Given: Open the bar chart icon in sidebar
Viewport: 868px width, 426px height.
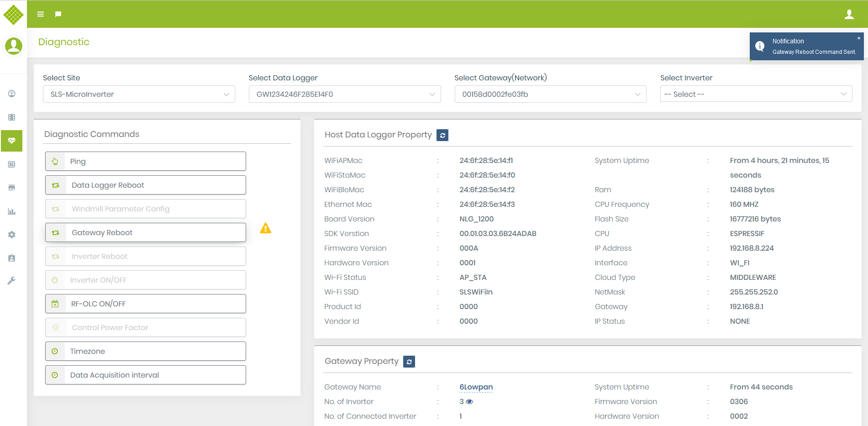Looking at the screenshot, I should 12,211.
